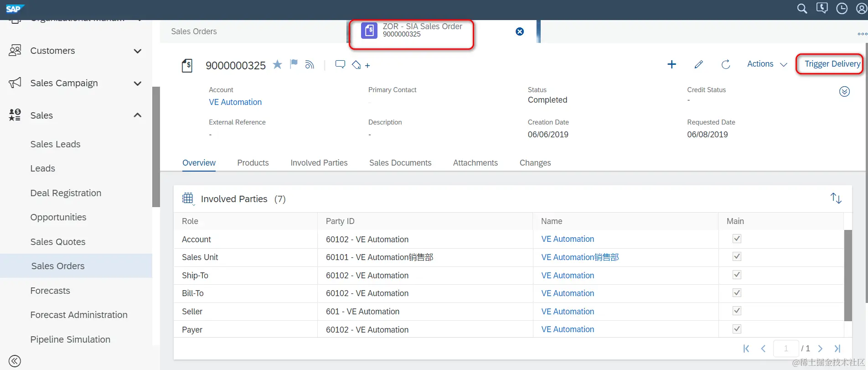The height and width of the screenshot is (370, 868).
Task: Open the Involved Parties tab
Action: click(x=319, y=163)
